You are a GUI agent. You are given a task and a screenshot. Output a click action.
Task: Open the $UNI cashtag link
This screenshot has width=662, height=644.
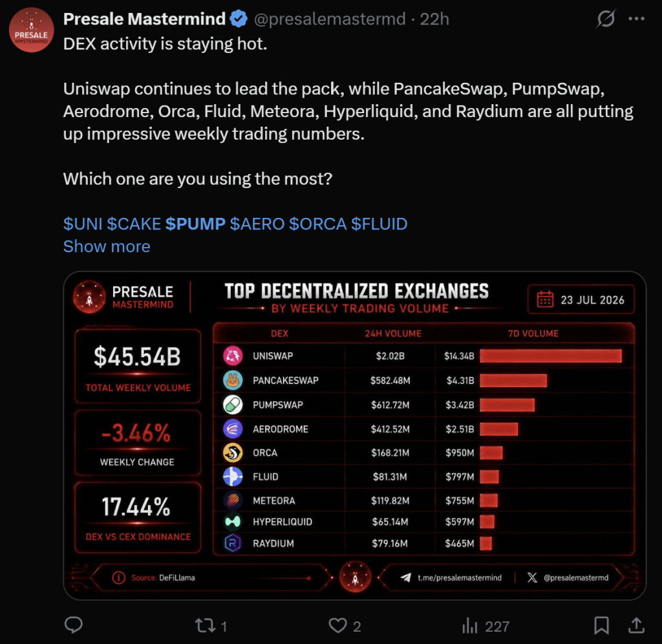click(x=83, y=224)
